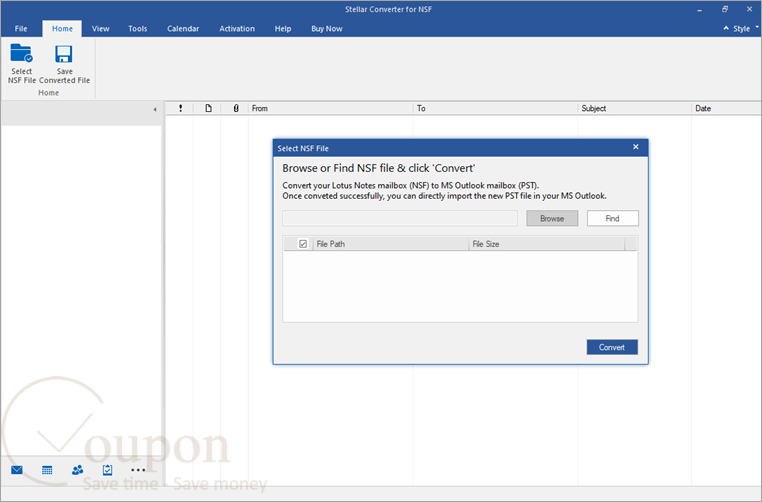
Task: Switch to the Tools tab
Action: pos(138,29)
